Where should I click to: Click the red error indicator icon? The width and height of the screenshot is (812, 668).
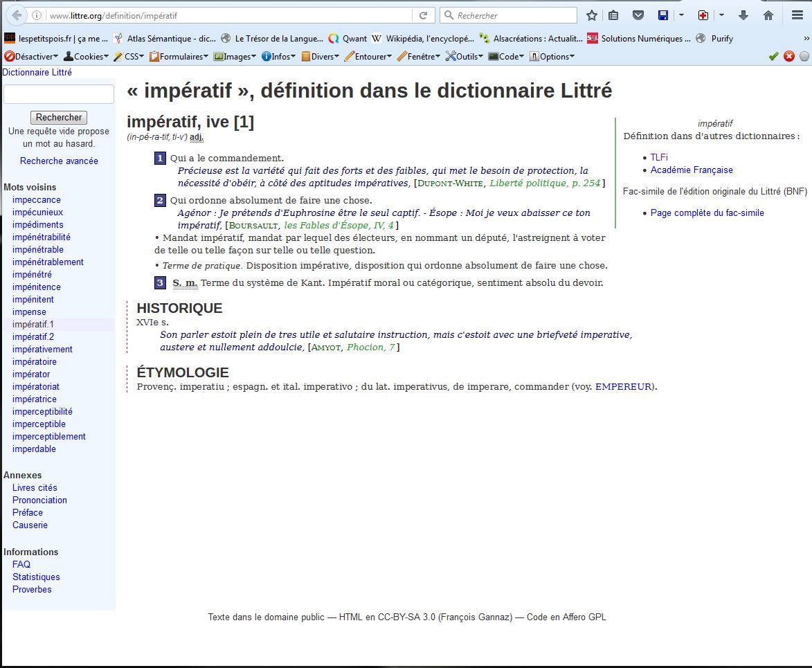[x=788, y=57]
